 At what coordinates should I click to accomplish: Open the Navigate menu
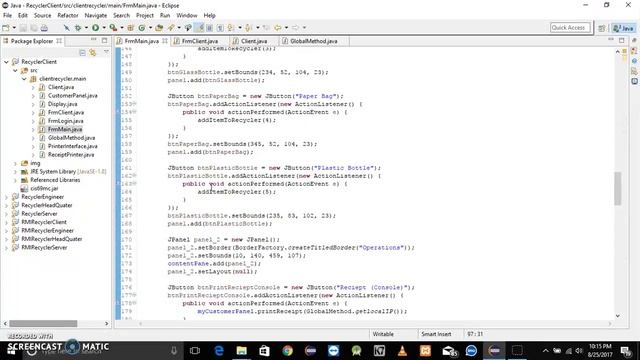click(x=96, y=16)
